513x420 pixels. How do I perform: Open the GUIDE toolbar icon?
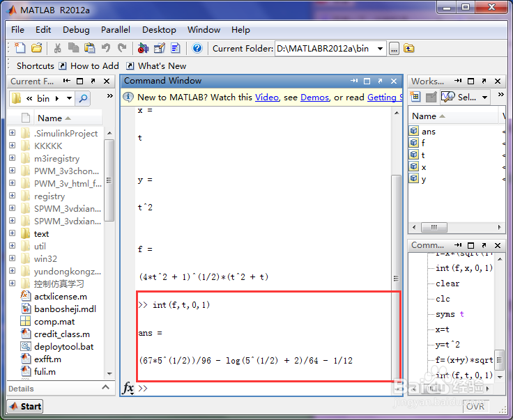(x=160, y=48)
